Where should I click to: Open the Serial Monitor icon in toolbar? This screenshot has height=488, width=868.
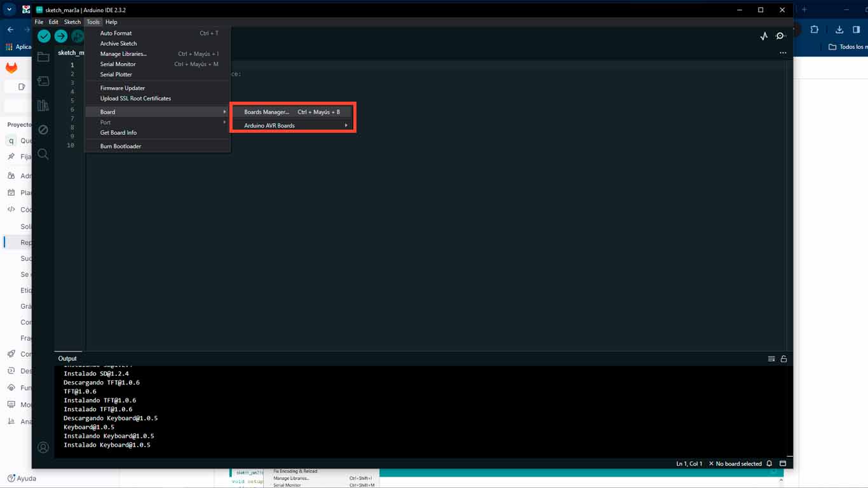coord(781,36)
